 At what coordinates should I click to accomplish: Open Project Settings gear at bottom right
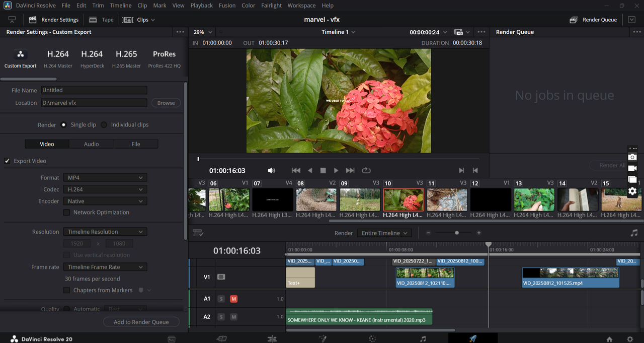tap(629, 339)
